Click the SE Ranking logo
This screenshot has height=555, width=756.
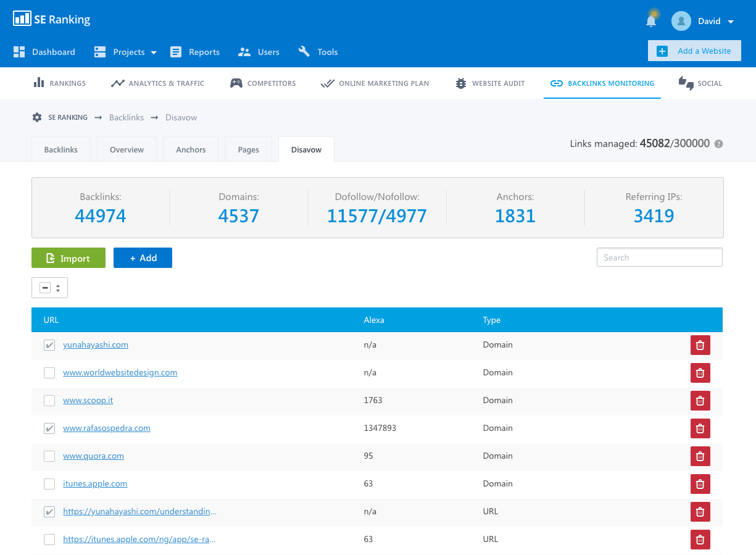[x=52, y=19]
